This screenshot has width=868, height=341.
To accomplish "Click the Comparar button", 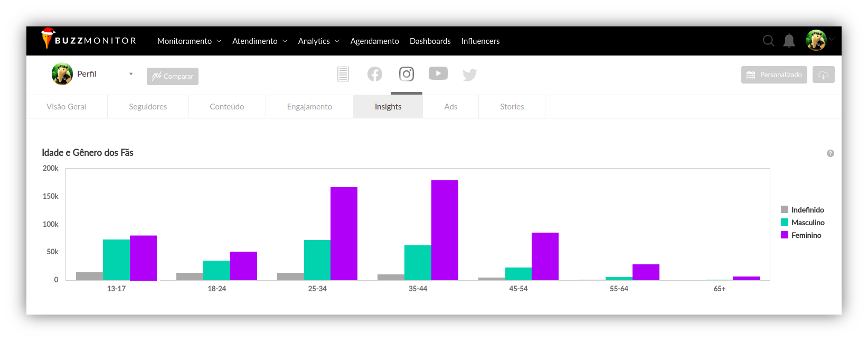I will pos(173,76).
